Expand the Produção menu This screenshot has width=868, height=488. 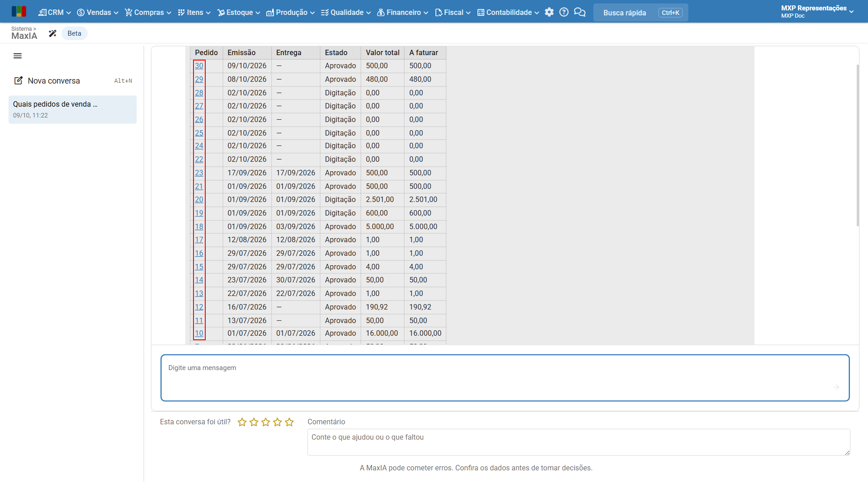pyautogui.click(x=290, y=12)
